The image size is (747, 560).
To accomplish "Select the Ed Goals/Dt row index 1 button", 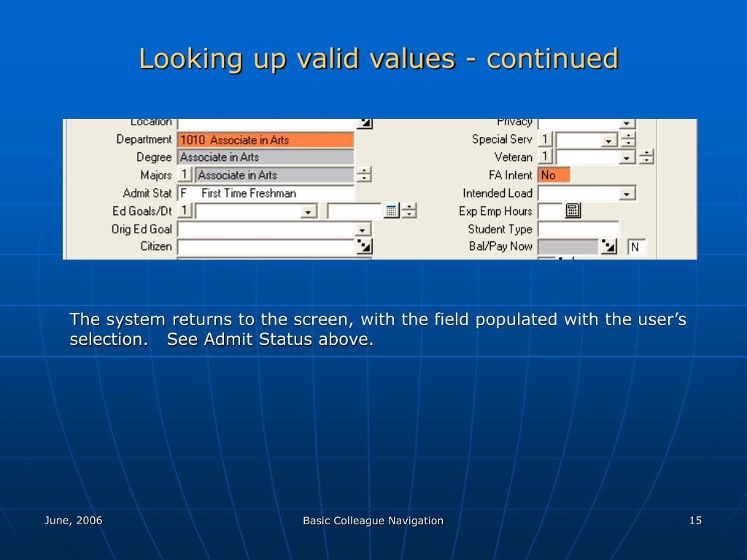I will pyautogui.click(x=185, y=211).
